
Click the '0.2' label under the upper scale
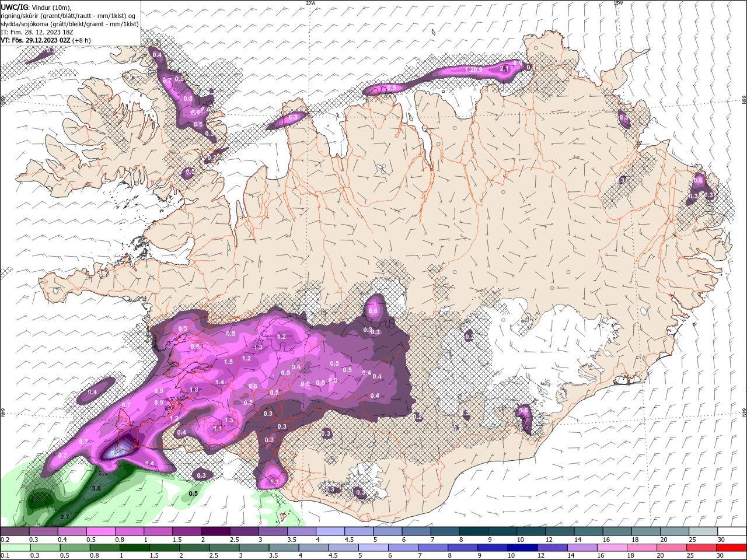(4, 540)
